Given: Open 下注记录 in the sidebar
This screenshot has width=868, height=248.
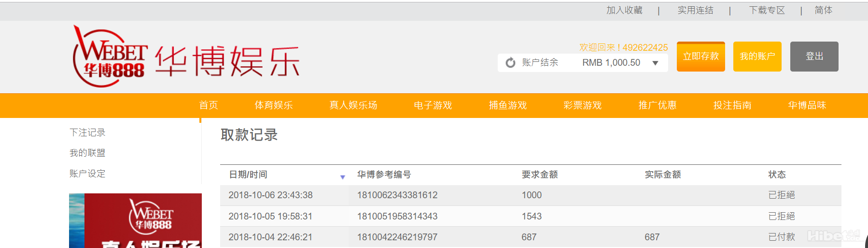Looking at the screenshot, I should pyautogui.click(x=87, y=132).
